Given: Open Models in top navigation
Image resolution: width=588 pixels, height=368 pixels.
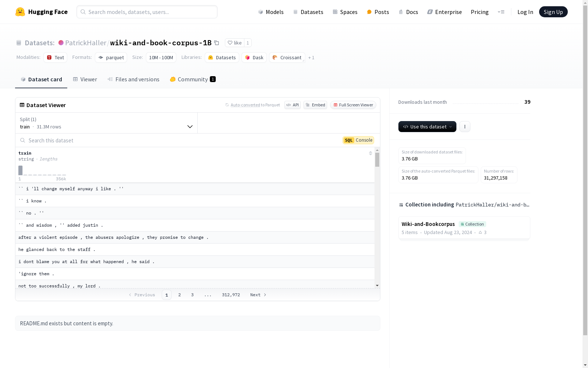Looking at the screenshot, I should pyautogui.click(x=271, y=12).
